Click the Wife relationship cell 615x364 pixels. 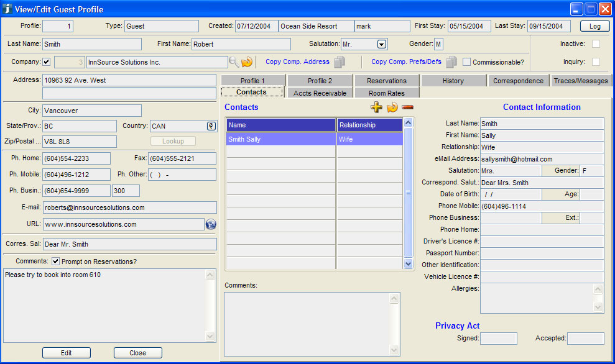370,139
